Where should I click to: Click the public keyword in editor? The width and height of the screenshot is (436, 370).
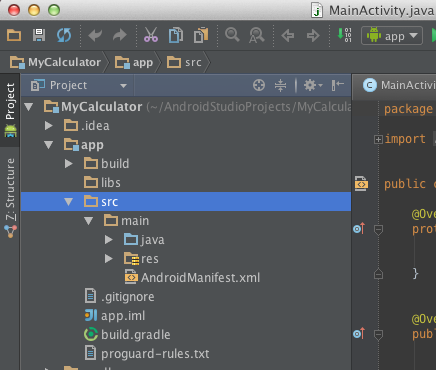coord(405,184)
